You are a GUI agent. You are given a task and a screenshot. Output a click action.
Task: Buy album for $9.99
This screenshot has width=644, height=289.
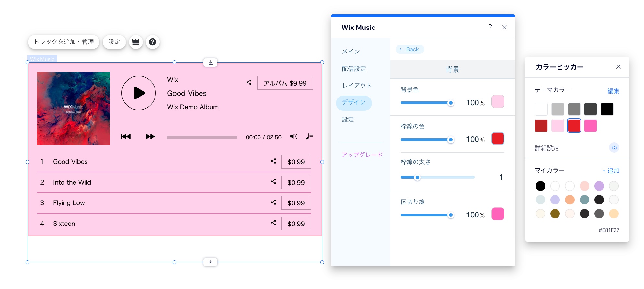[x=285, y=83]
